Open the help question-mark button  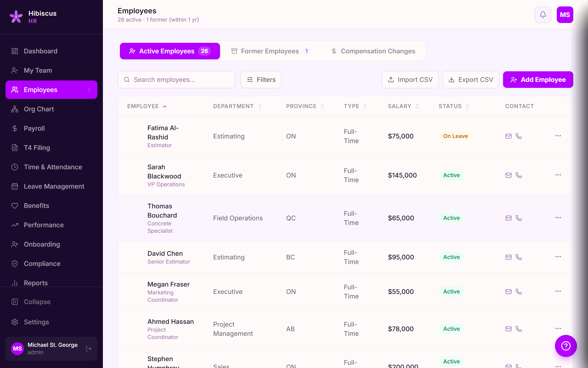click(566, 346)
